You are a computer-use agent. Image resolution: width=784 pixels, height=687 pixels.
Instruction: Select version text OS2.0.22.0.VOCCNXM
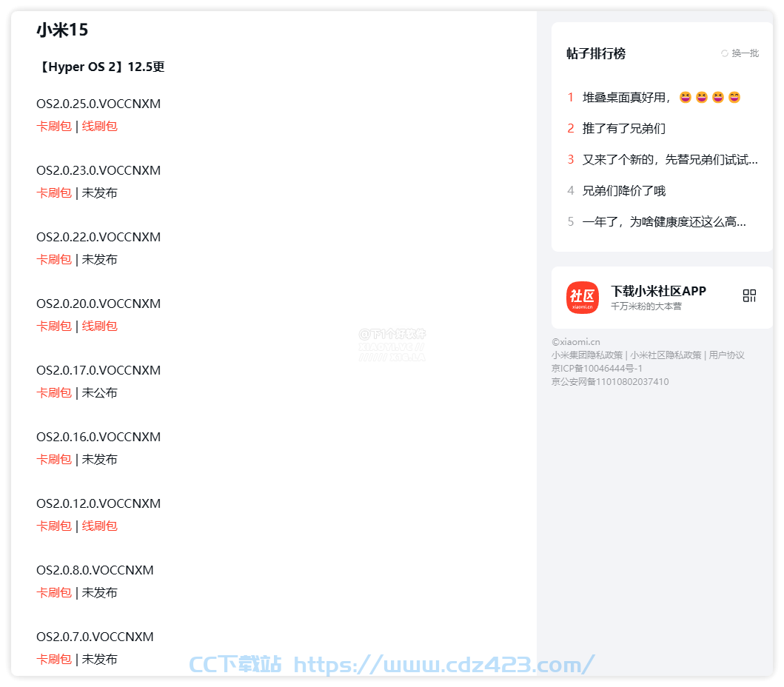(x=98, y=236)
